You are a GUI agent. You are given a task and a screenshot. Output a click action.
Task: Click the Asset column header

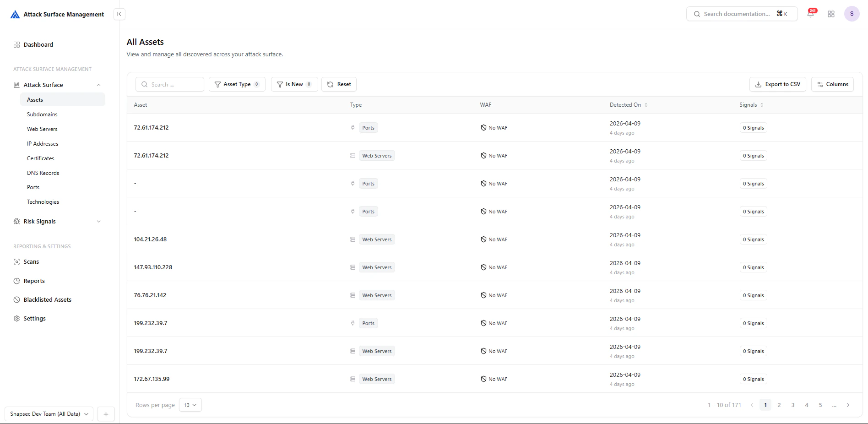141,105
